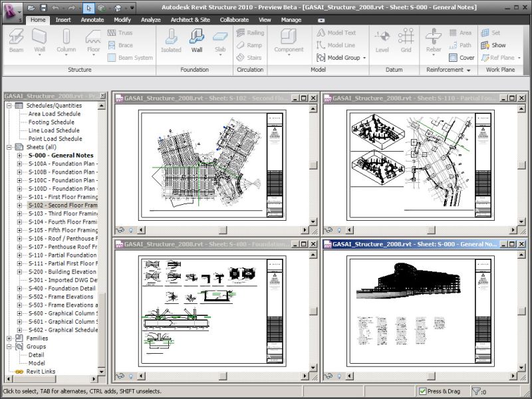Click the Railing tool
This screenshot has width=532, height=399.
pos(251,33)
